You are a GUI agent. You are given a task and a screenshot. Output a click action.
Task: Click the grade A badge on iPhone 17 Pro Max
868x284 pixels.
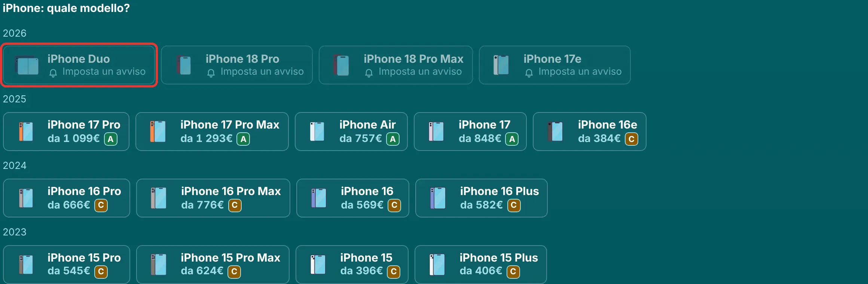pos(243,139)
